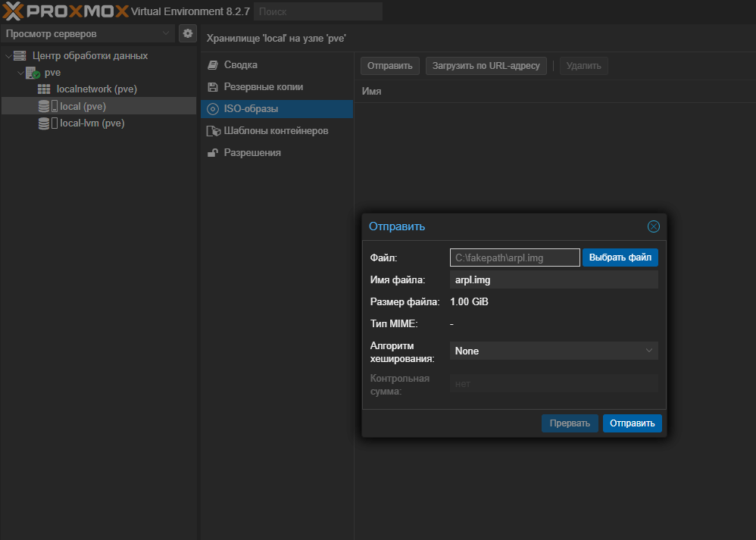Click the floppy icon beside Резервные копии
The image size is (756, 540).
tap(213, 87)
